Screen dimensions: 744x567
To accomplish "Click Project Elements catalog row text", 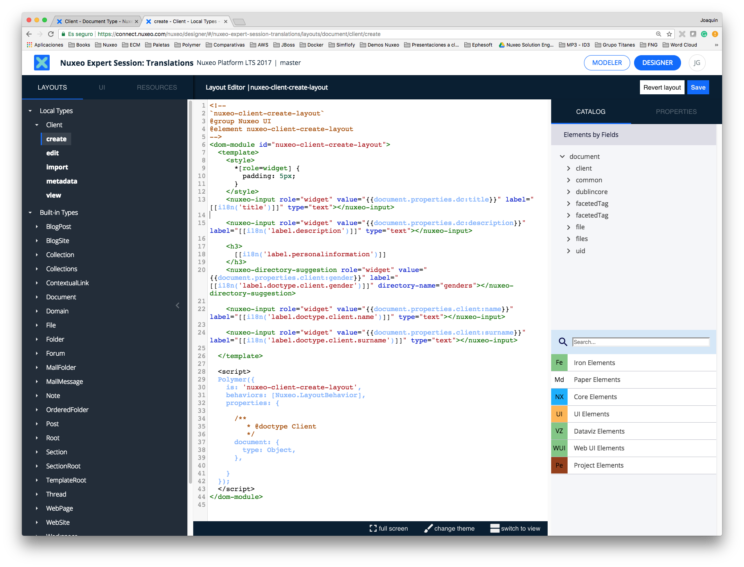I will point(598,465).
